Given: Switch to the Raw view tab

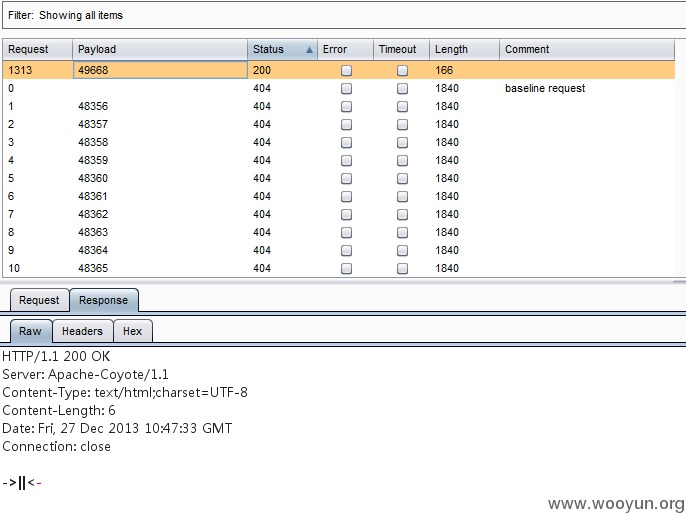Looking at the screenshot, I should [x=31, y=331].
